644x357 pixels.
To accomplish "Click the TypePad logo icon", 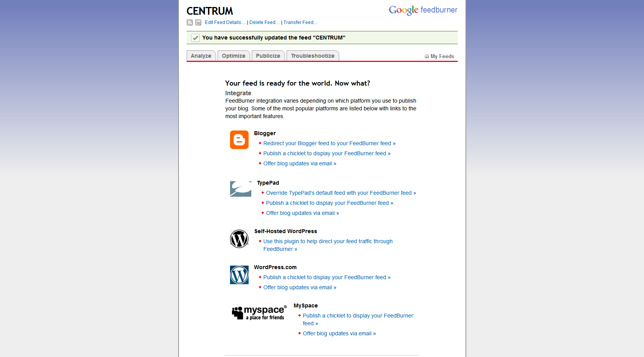I will point(240,189).
